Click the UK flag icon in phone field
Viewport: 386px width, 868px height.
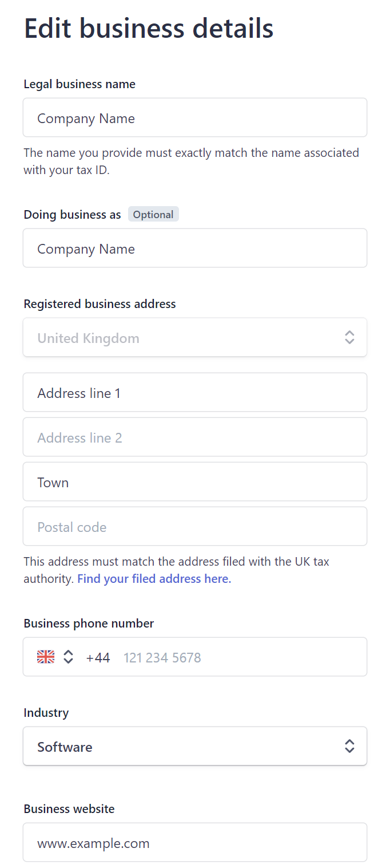[46, 657]
